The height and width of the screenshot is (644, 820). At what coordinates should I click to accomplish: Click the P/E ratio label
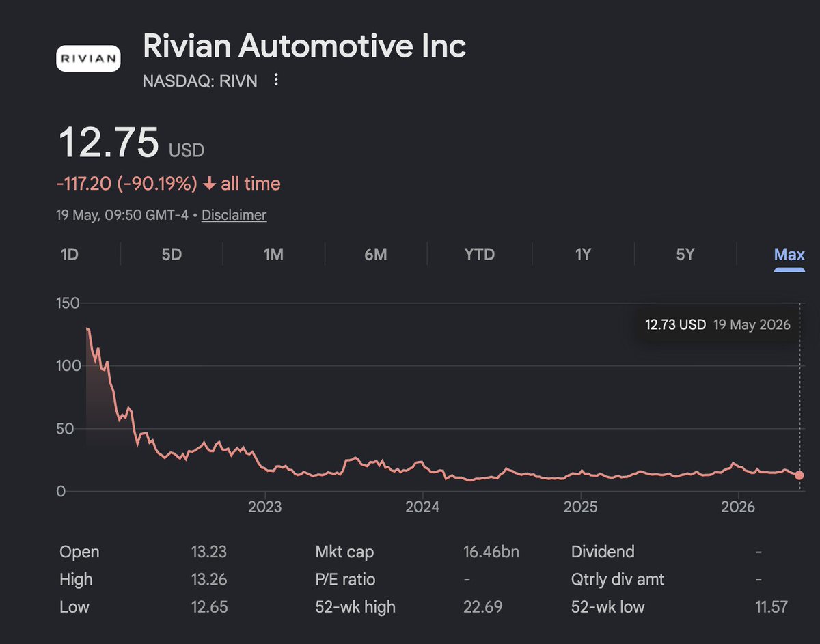point(345,579)
